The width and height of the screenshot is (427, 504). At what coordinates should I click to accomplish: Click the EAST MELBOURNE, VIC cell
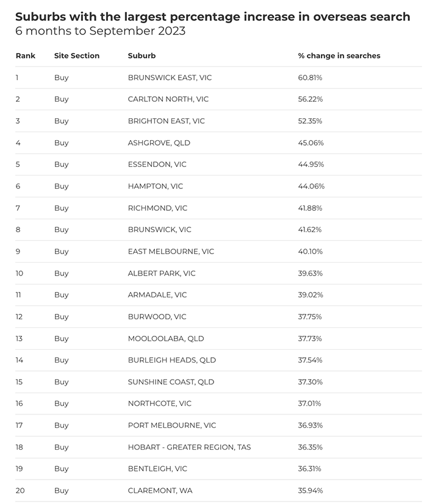(171, 251)
